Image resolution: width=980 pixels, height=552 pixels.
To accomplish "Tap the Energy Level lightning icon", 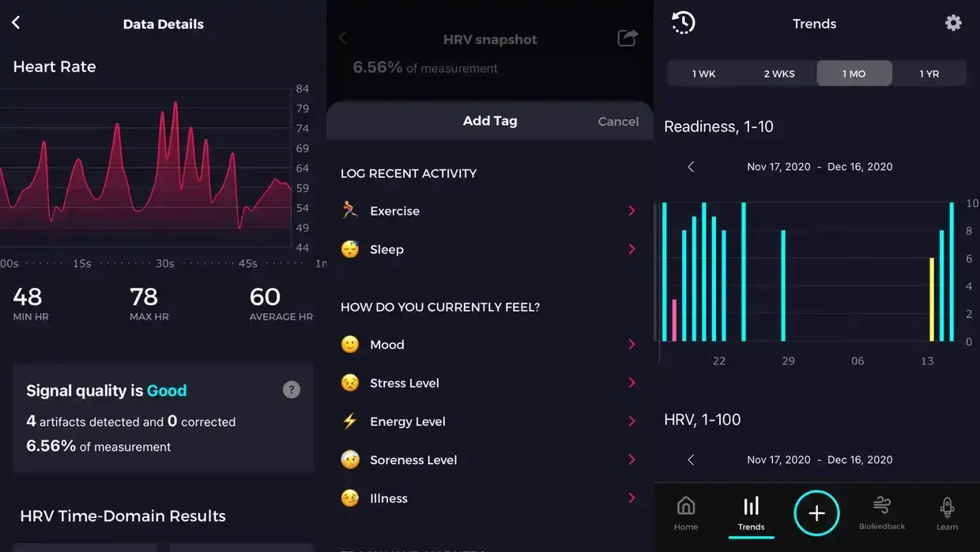I will click(349, 422).
